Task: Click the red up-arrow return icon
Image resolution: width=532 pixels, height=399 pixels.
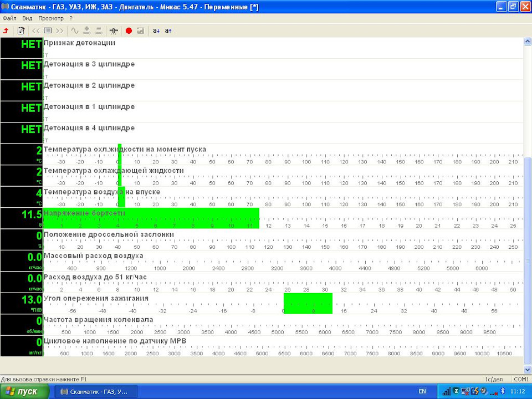Action: 6,31
